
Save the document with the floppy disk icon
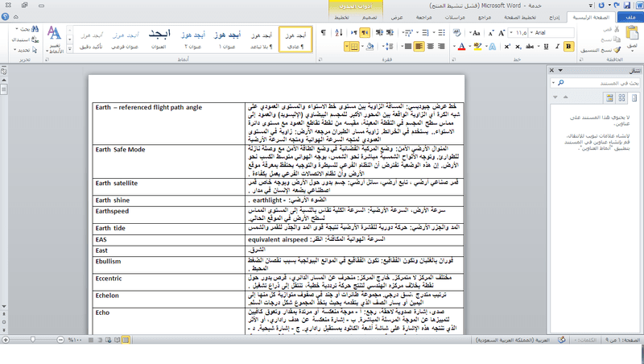(626, 6)
